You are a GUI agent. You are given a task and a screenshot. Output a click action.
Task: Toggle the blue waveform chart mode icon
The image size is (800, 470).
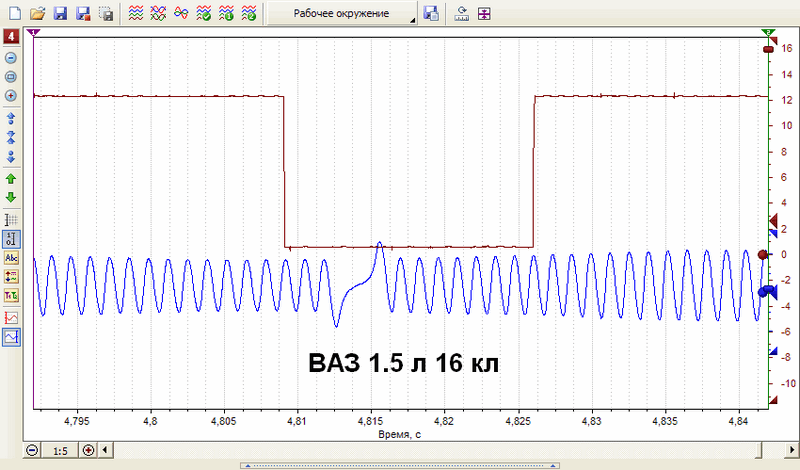coord(11,337)
